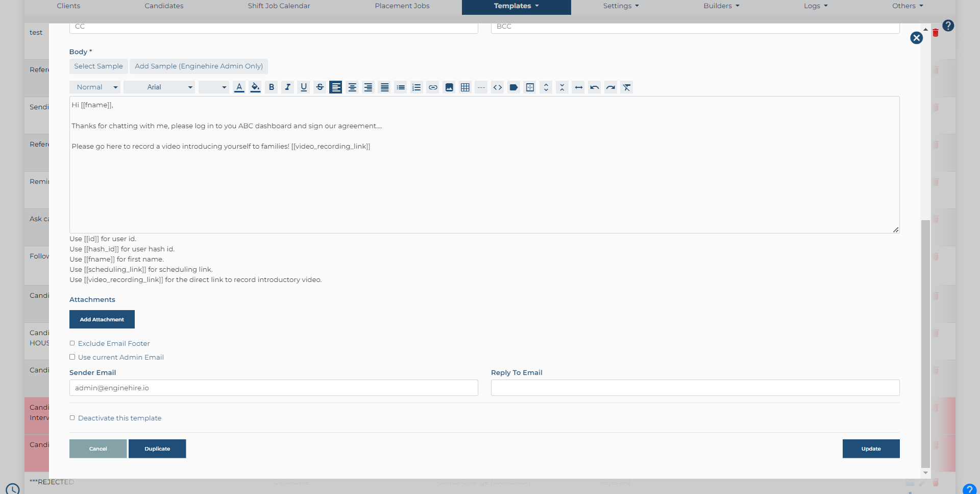Check the Exclude Email Footer box

click(72, 343)
